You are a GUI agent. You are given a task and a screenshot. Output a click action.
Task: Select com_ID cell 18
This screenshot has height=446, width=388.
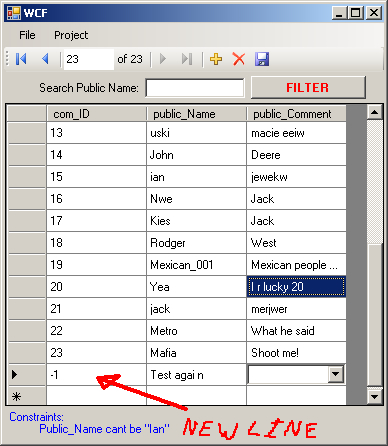tap(96, 243)
